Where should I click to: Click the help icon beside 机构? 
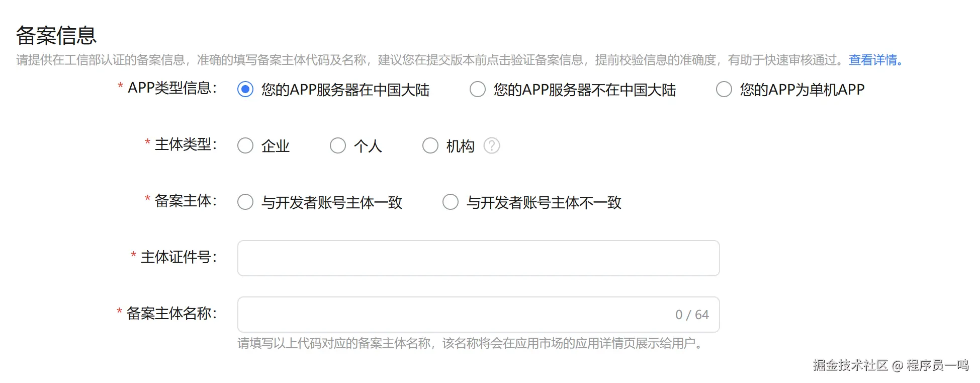click(491, 146)
